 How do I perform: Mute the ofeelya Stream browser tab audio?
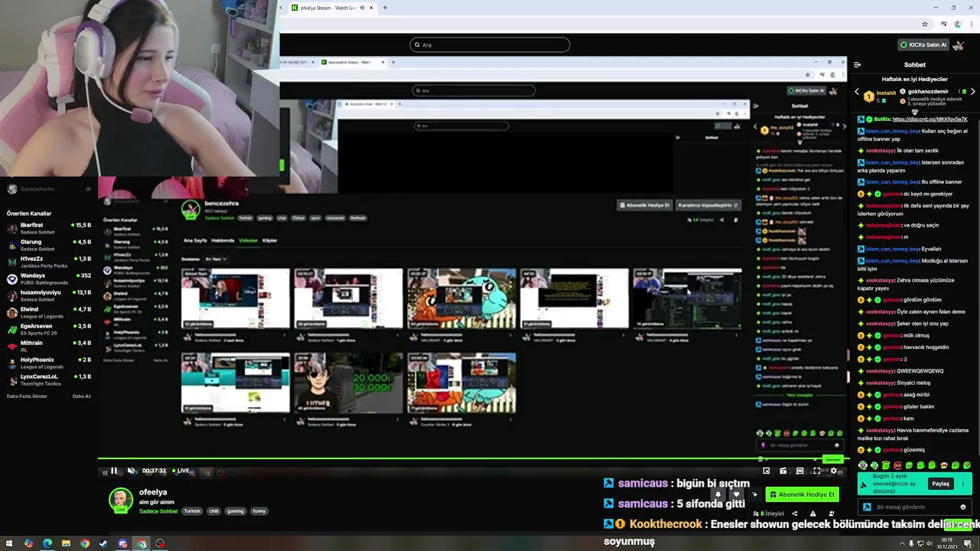362,8
